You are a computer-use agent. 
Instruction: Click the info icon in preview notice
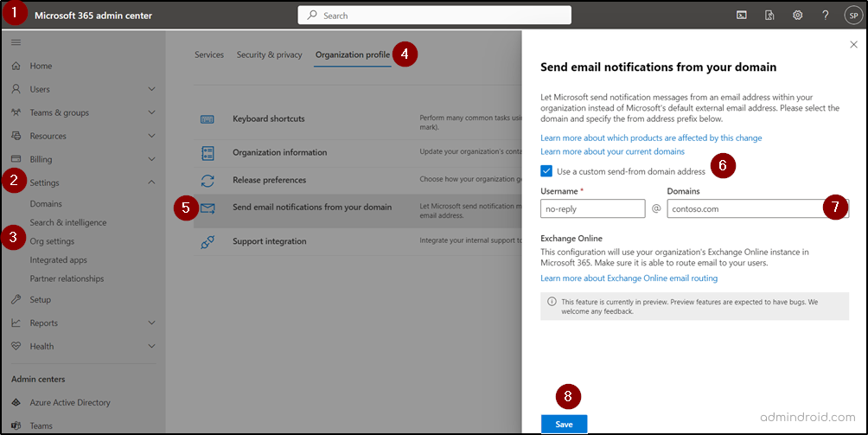[552, 302]
